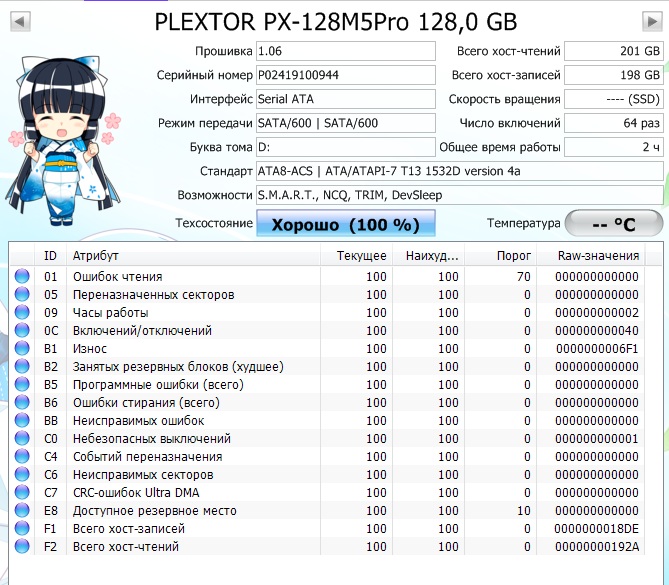Click the blue status orb for attribute 09
669x585 pixels.
click(22, 312)
